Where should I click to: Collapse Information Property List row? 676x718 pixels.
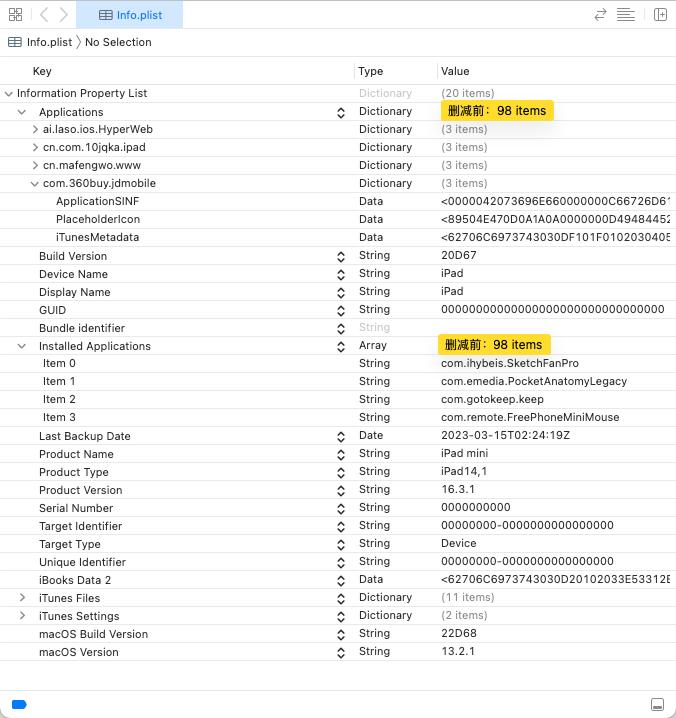click(x=8, y=93)
